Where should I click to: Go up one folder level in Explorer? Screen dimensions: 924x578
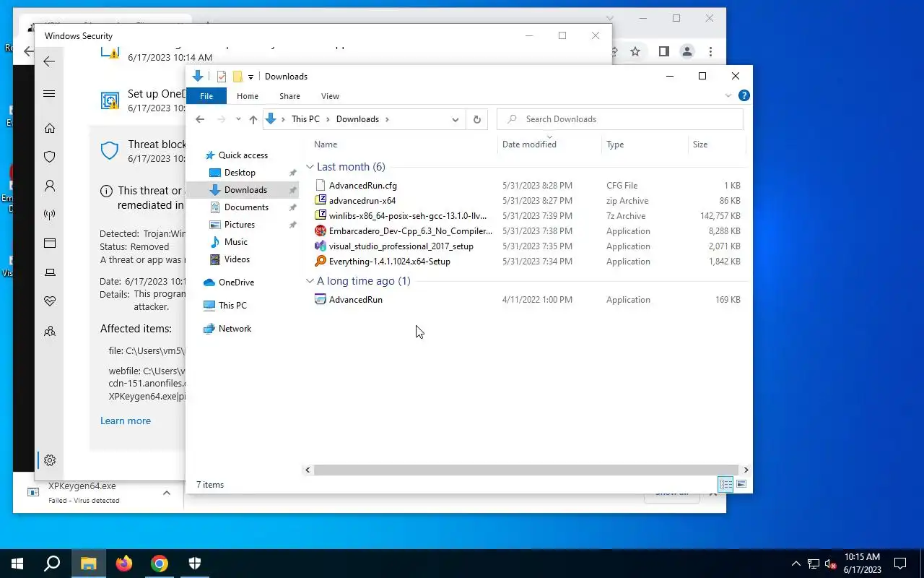tap(253, 119)
